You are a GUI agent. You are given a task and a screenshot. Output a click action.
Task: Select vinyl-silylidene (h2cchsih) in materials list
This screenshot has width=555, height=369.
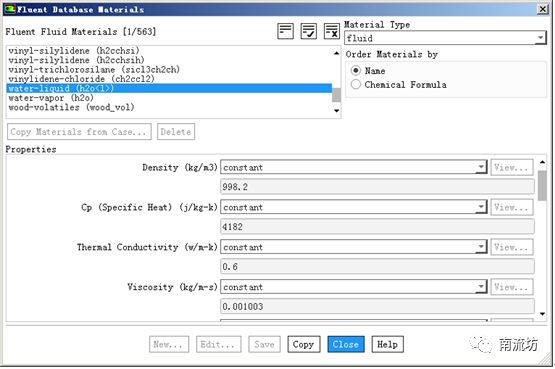pos(169,60)
